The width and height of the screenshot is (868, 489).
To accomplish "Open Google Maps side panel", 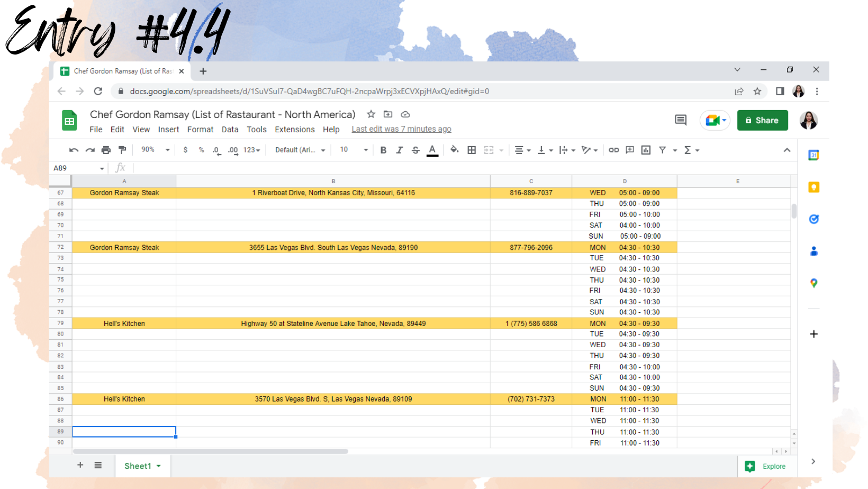I will (x=814, y=283).
